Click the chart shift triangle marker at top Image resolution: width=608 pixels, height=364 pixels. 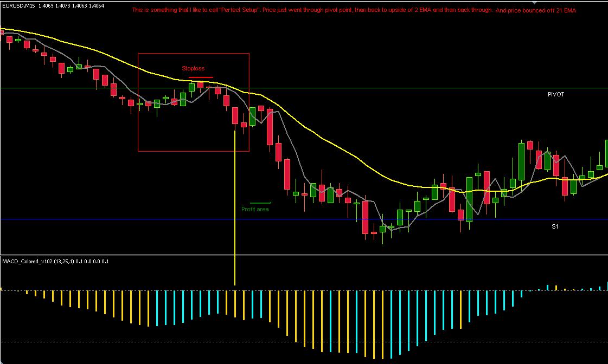coord(534,2)
